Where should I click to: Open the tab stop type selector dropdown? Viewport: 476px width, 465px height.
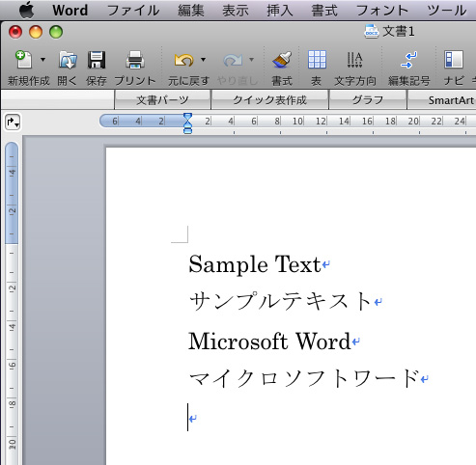[x=13, y=123]
